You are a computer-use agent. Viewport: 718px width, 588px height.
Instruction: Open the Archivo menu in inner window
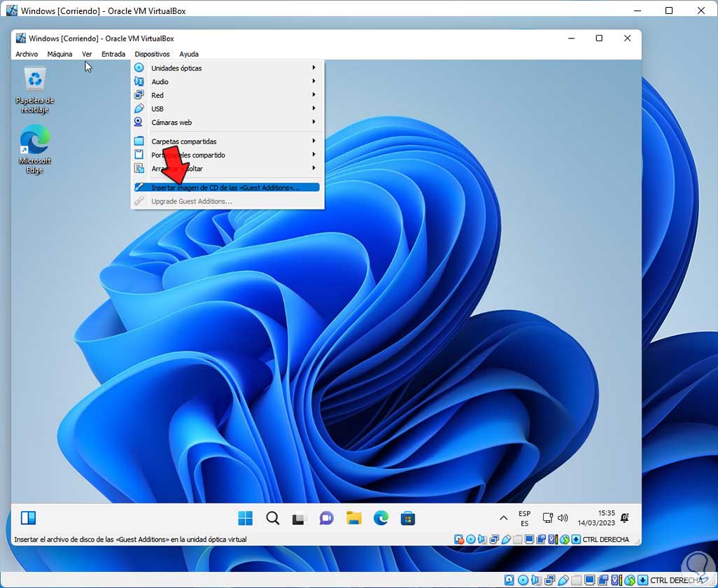[27, 54]
